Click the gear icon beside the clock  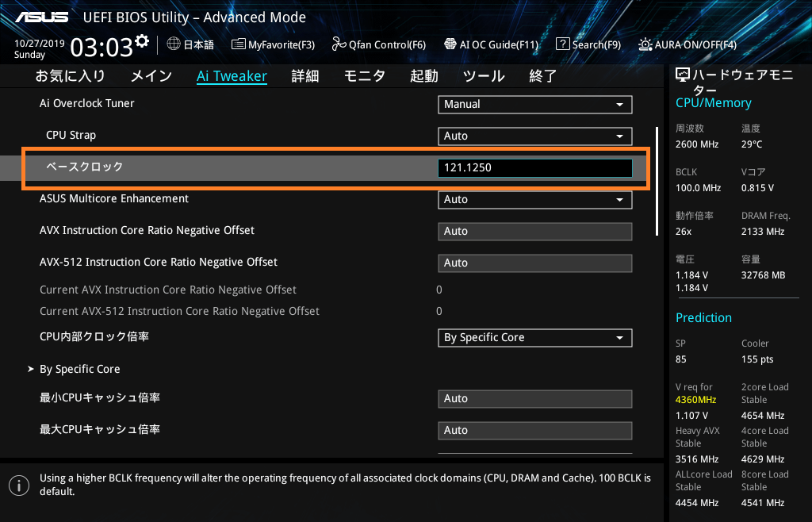[x=142, y=40]
